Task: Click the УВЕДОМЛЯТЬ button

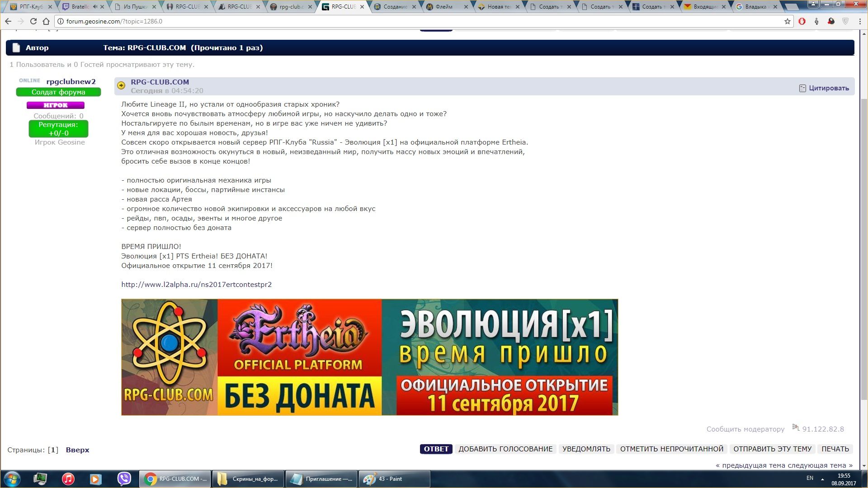Action: 586,449
